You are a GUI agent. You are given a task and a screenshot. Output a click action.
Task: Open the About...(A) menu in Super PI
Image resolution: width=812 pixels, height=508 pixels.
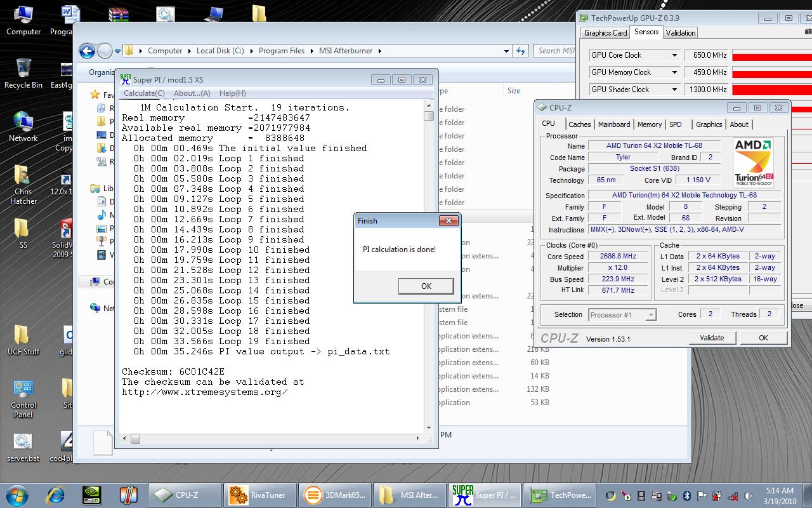[x=192, y=93]
